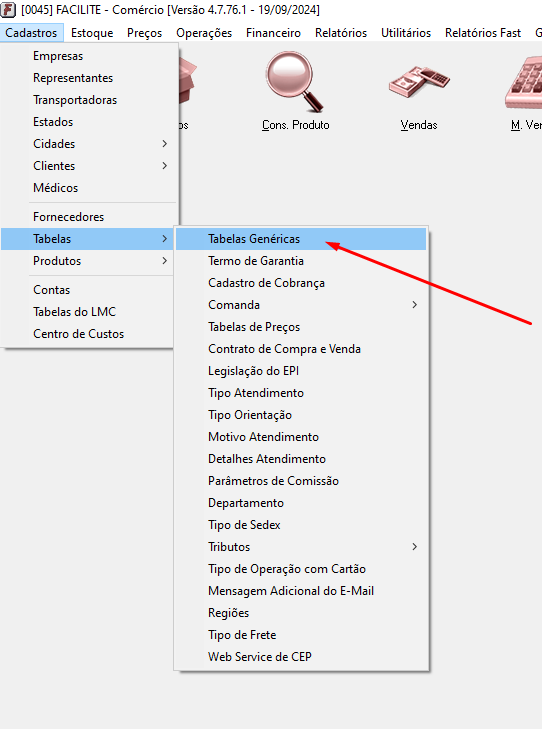Open the Operações menu
Image resolution: width=542 pixels, height=729 pixels.
coord(204,33)
